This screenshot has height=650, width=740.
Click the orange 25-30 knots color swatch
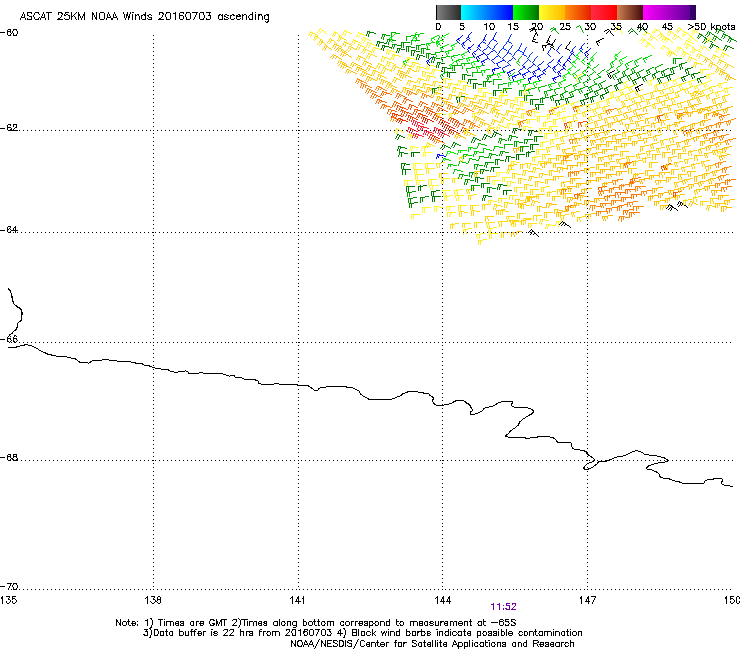(x=578, y=12)
